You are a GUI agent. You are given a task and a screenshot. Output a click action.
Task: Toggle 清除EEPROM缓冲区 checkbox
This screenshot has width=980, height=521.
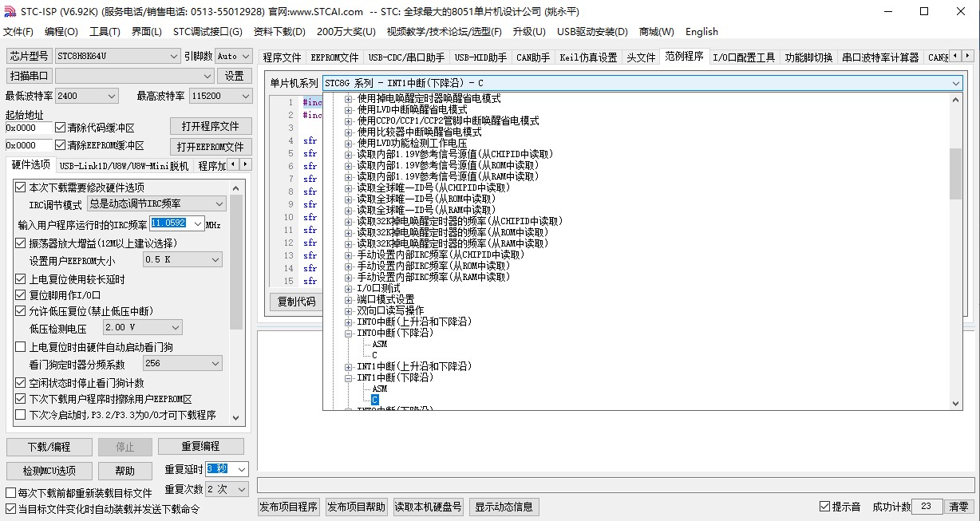point(61,145)
